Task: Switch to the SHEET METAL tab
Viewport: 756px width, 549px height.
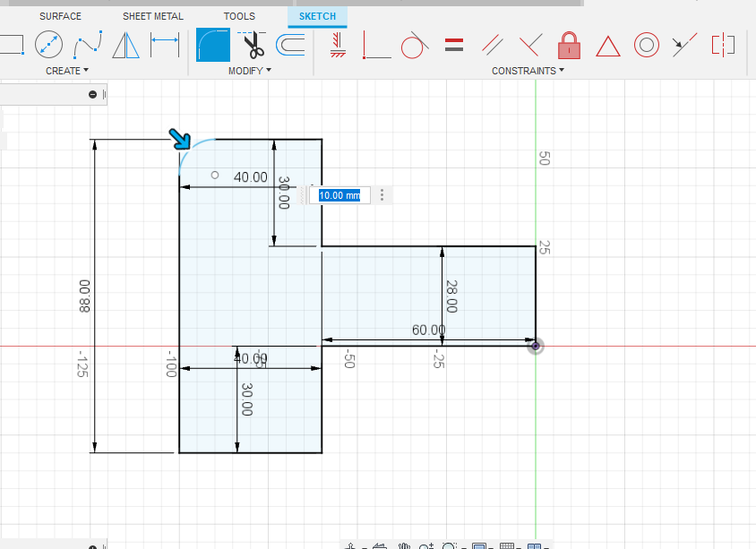Action: [x=152, y=16]
